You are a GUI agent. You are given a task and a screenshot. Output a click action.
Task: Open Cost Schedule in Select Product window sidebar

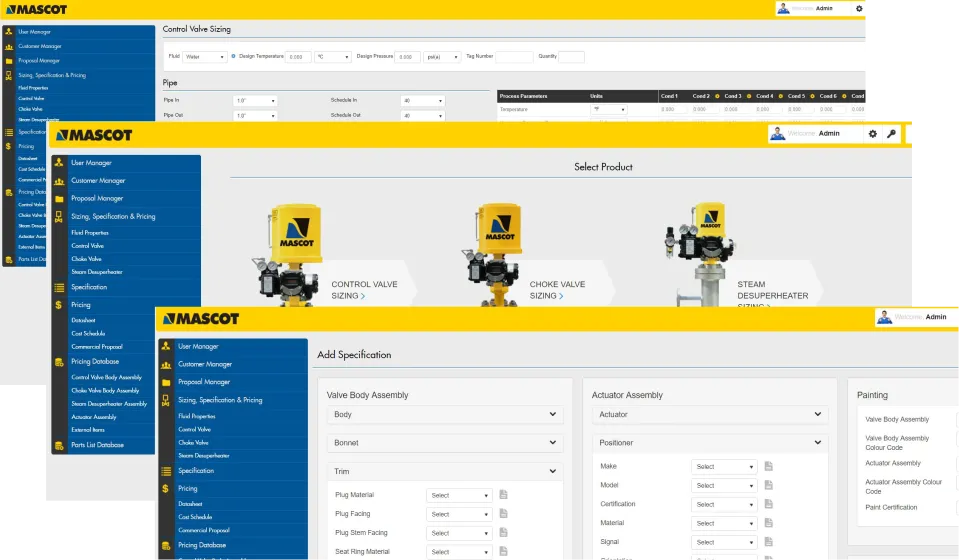[88, 333]
